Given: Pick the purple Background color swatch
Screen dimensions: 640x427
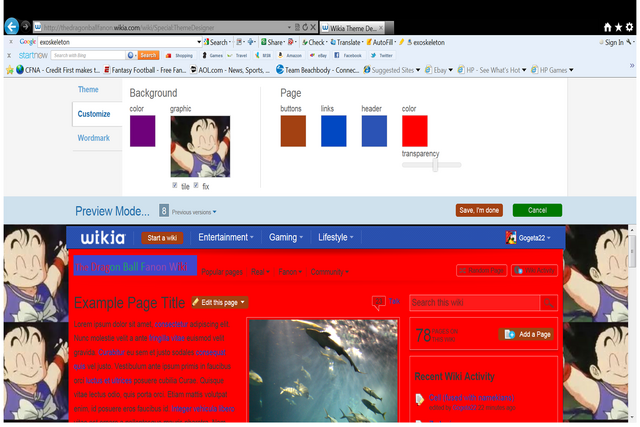Looking at the screenshot, I should click(x=142, y=131).
